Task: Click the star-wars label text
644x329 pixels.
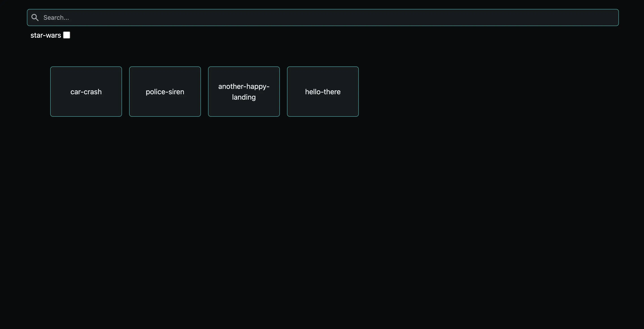Action: tap(46, 35)
